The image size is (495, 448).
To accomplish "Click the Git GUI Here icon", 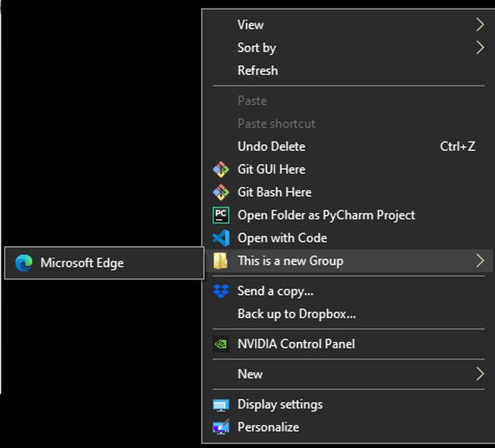I will click(x=221, y=169).
